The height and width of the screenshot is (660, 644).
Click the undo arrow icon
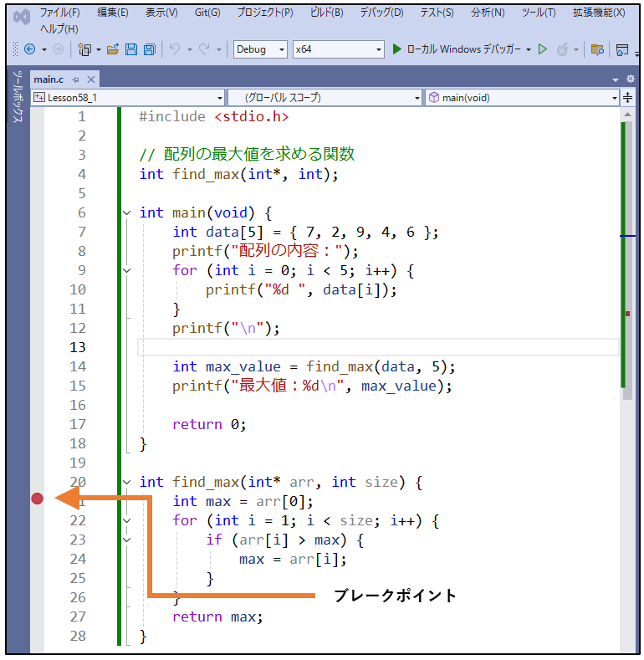tap(174, 49)
